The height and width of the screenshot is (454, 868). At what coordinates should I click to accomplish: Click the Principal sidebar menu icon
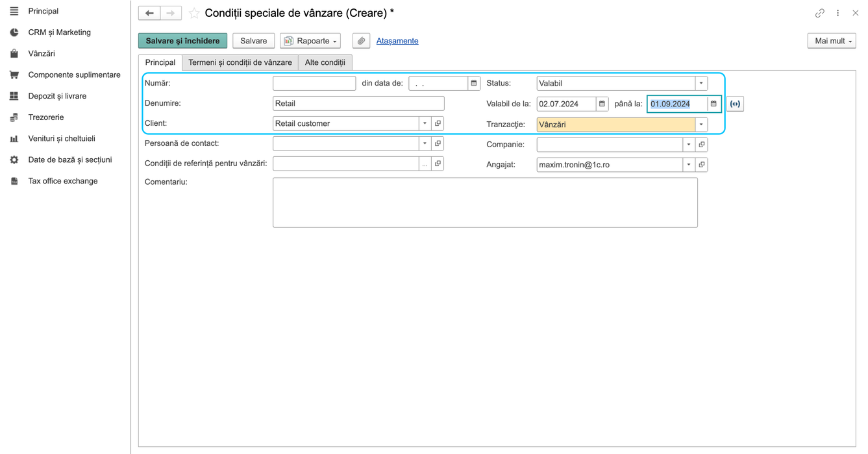(x=14, y=11)
